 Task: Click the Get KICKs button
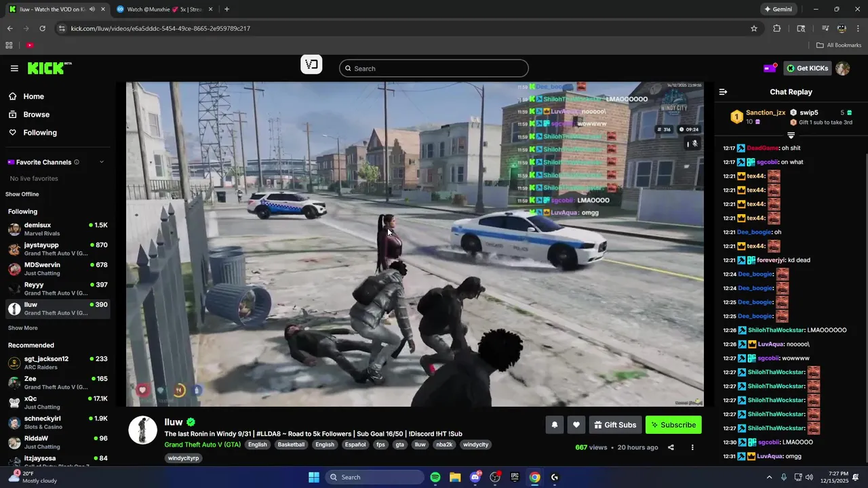807,68
